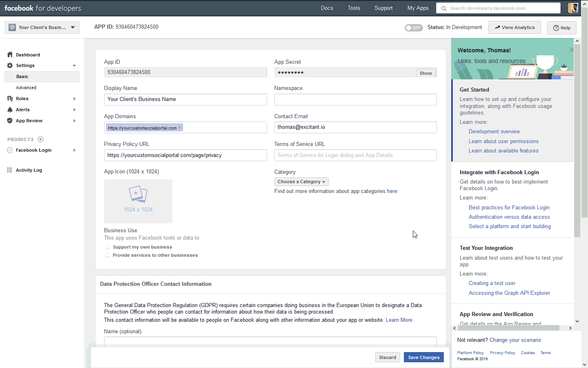Open the Tools menu
Viewport: 588px width, 368px height.
click(354, 8)
